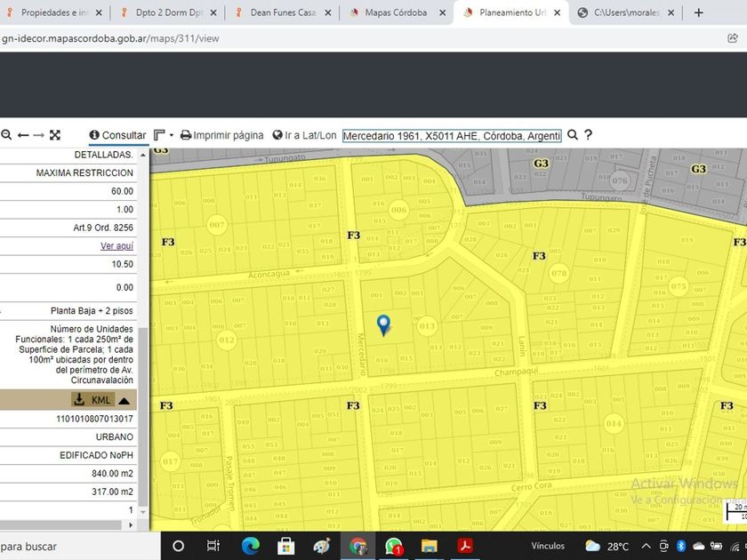Go to previous map view arrow
747x560 pixels.
click(23, 135)
